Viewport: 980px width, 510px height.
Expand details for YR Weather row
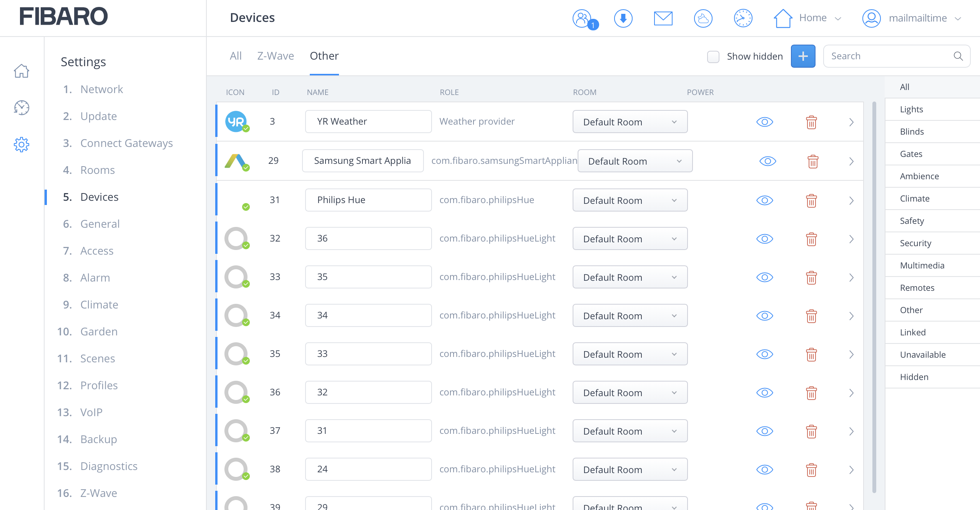tap(851, 122)
